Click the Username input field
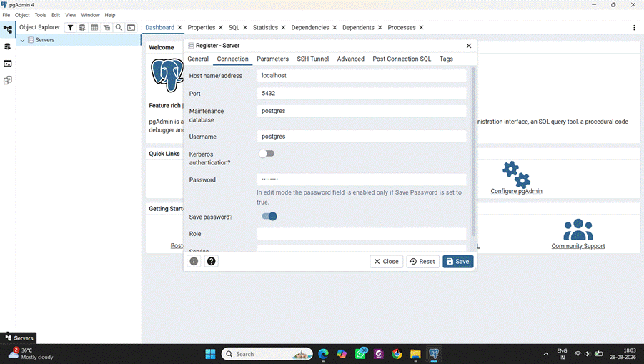The height and width of the screenshot is (364, 644). 362,137
